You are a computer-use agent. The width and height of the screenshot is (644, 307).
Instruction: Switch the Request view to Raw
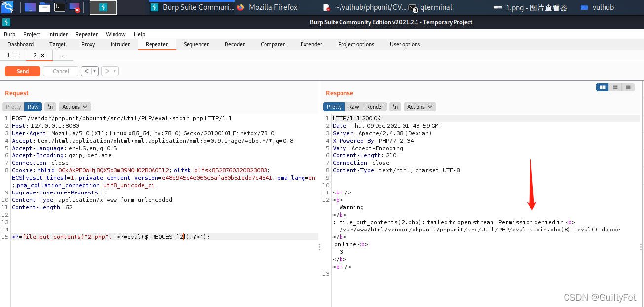(33, 107)
